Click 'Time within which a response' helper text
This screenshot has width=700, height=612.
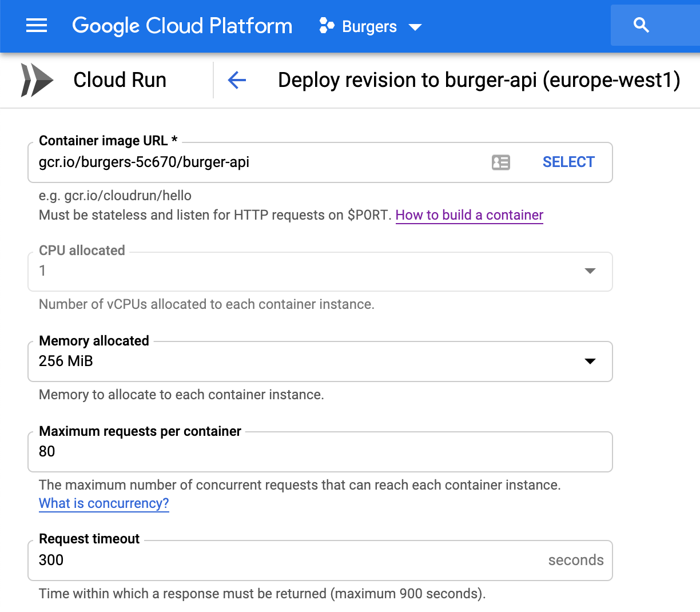point(262,594)
